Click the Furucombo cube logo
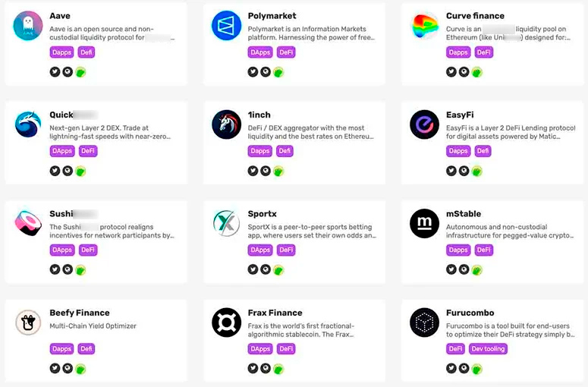This screenshot has height=387, width=588. (424, 322)
